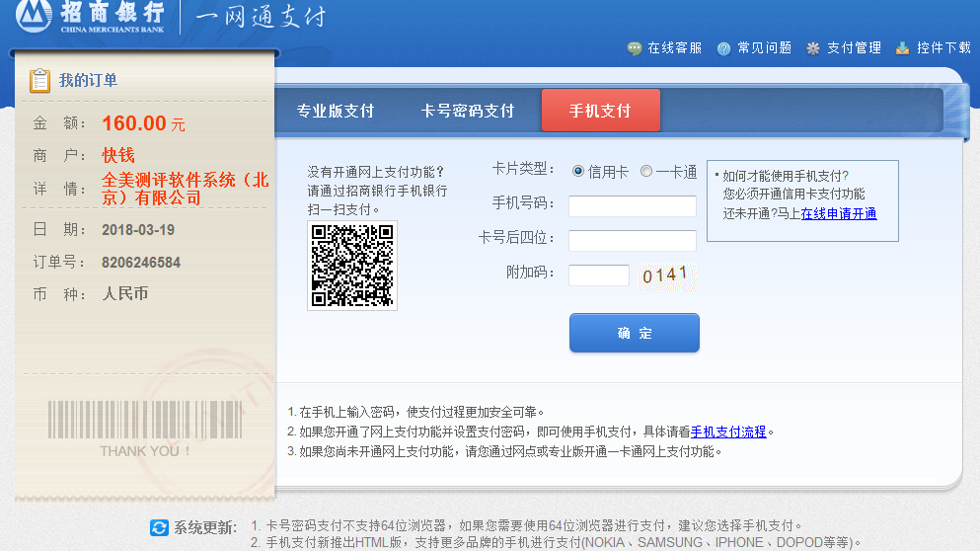980x551 pixels.
Task: Click the receipt barcode above THANK YOU
Action: [145, 419]
